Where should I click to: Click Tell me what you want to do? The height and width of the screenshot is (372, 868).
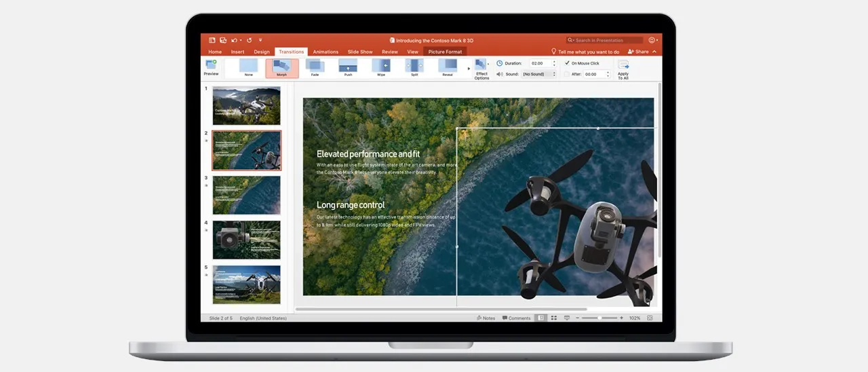tap(589, 52)
